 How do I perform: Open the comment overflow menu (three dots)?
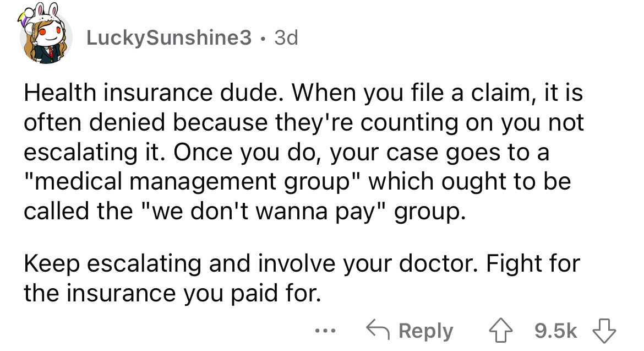pos(326,331)
